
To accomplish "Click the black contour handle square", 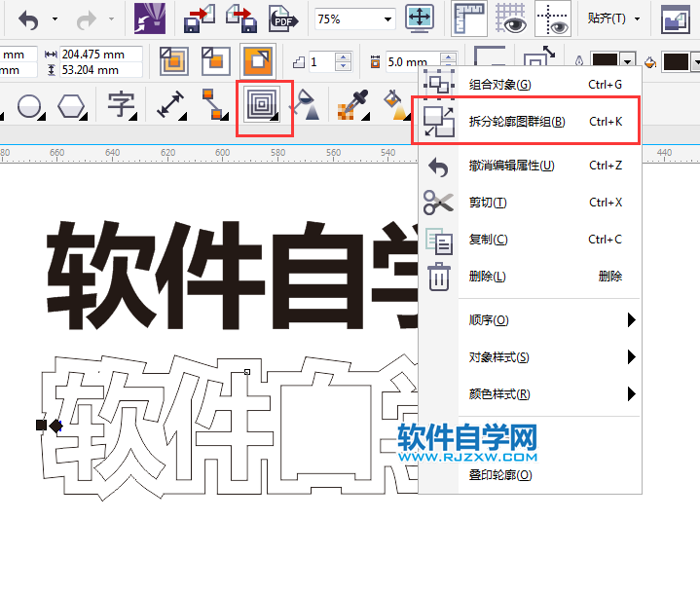I will [41, 425].
